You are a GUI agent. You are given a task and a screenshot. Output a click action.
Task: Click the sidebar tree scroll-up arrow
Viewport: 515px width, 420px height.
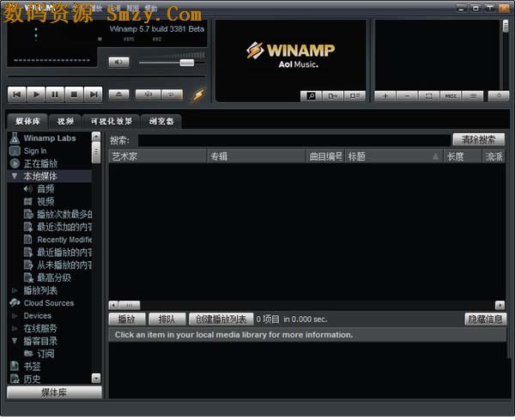96,136
